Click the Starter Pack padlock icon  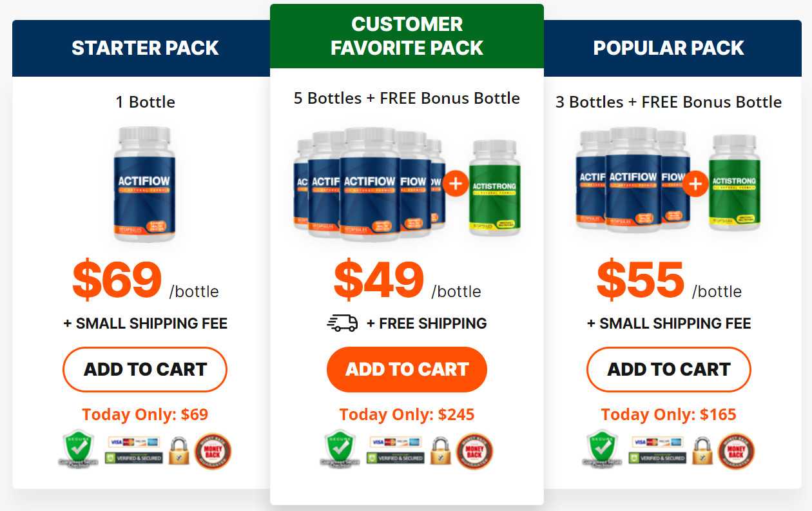tap(179, 450)
